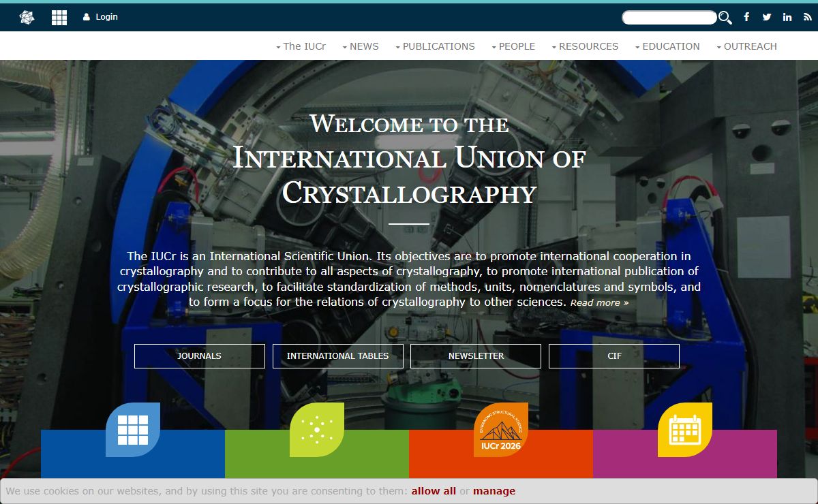Viewport: 818px width, 504px height.
Task: Click the IUCr crystal logo icon
Action: click(27, 17)
